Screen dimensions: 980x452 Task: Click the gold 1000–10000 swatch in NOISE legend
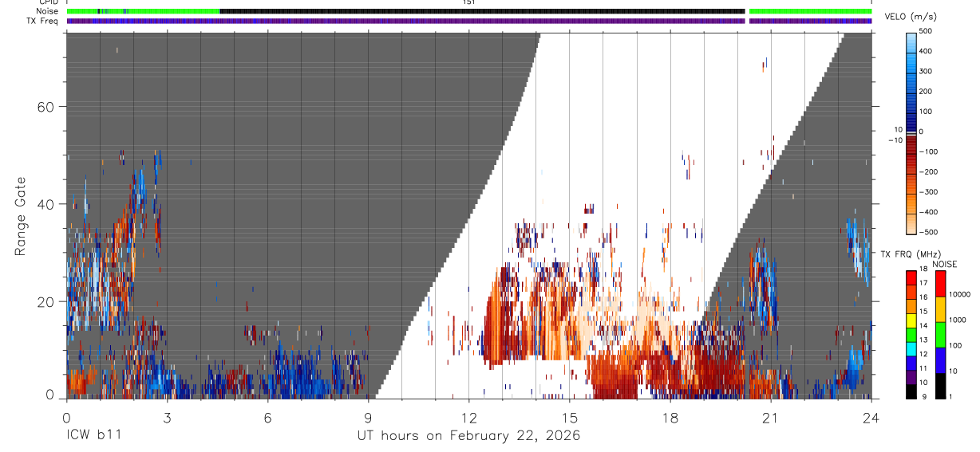click(940, 309)
